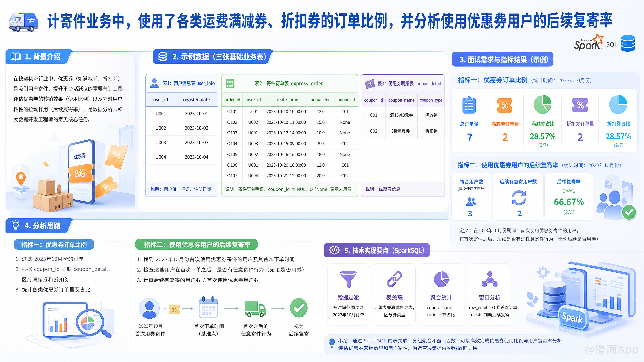
Task: Select the 2. 示例数据 section header
Action: pos(213,57)
